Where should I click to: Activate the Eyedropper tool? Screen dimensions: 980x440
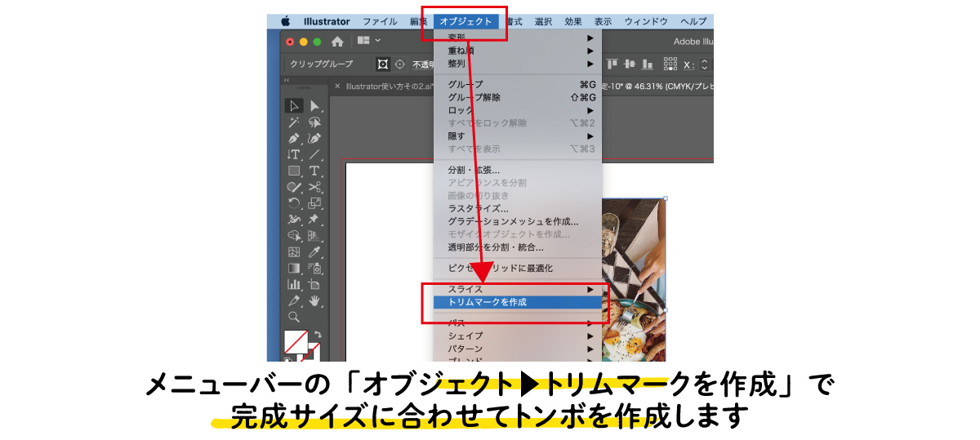pyautogui.click(x=314, y=252)
